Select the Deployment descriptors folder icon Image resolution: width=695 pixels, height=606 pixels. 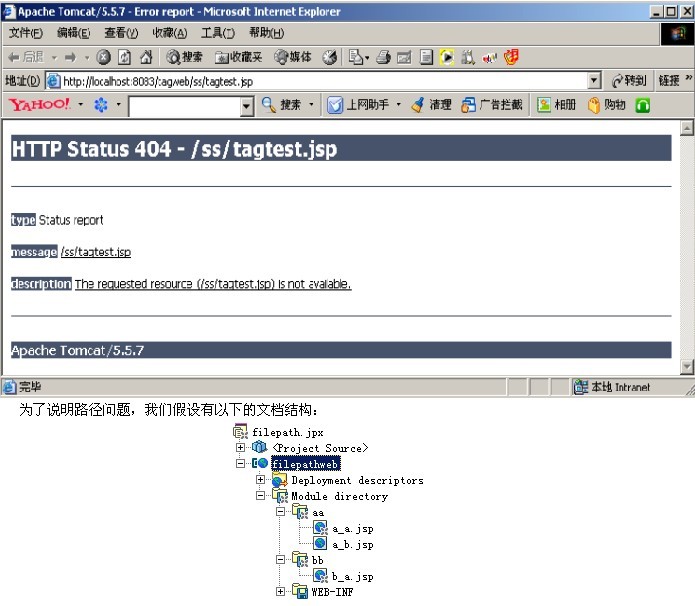[x=279, y=480]
